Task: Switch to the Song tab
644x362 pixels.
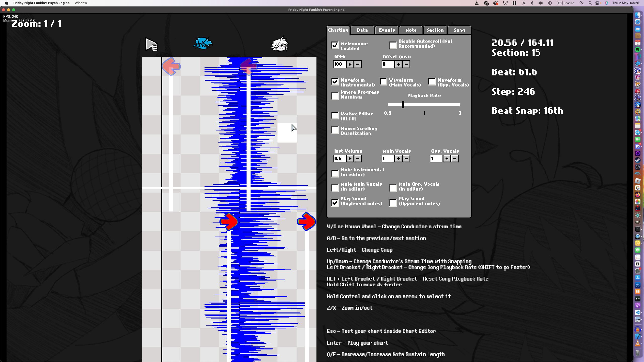Action: pyautogui.click(x=459, y=30)
